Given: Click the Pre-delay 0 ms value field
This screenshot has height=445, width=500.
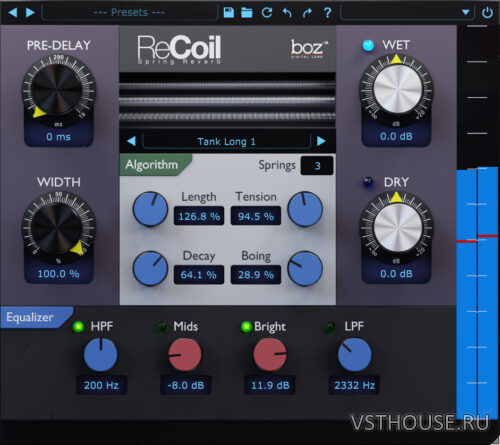Looking at the screenshot, I should tap(58, 137).
